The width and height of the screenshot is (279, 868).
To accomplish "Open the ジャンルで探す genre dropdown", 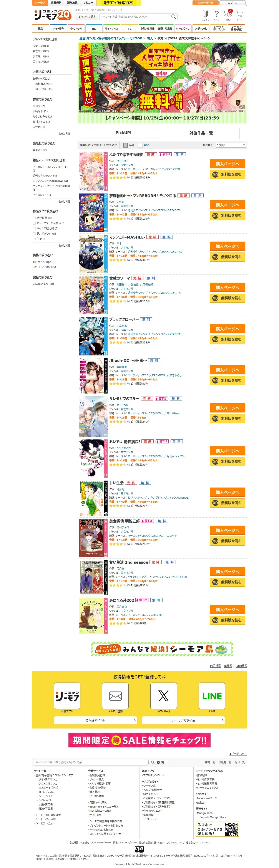I will tap(87, 17).
